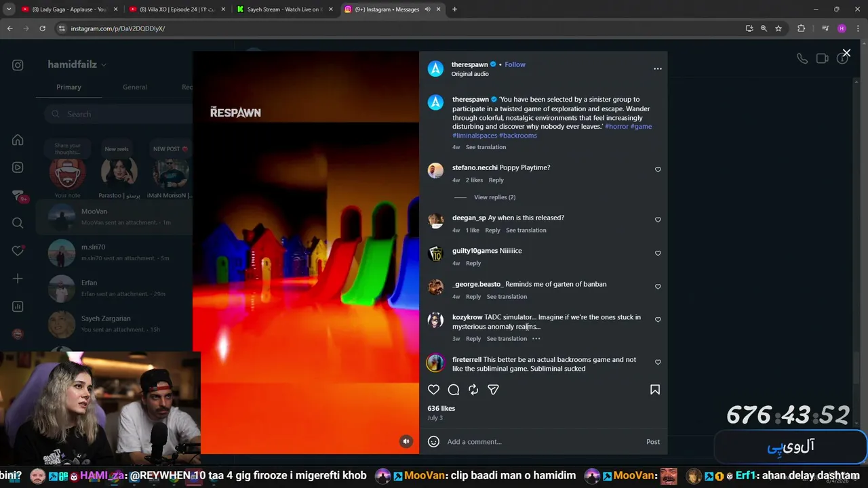The height and width of the screenshot is (488, 868).
Task: Play the Respawn video in post
Action: click(x=306, y=253)
